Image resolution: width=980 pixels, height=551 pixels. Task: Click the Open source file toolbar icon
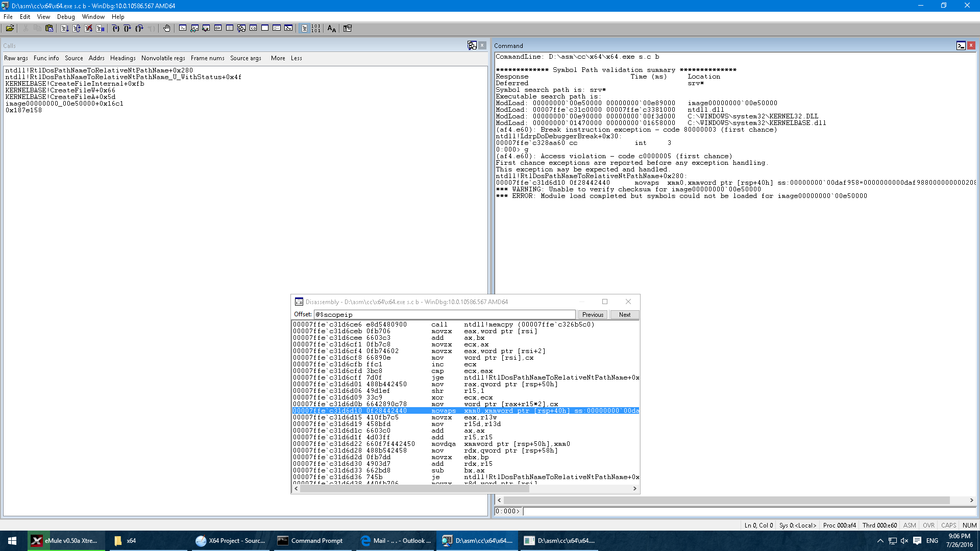coord(10,28)
